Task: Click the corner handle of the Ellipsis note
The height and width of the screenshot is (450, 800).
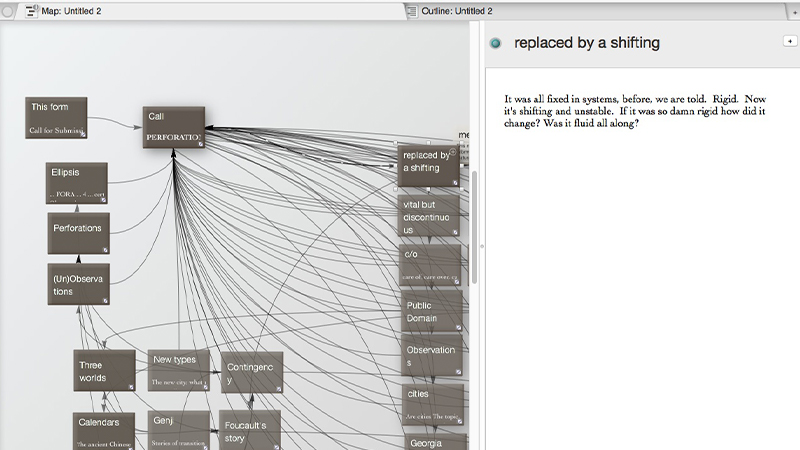Action: tap(104, 200)
